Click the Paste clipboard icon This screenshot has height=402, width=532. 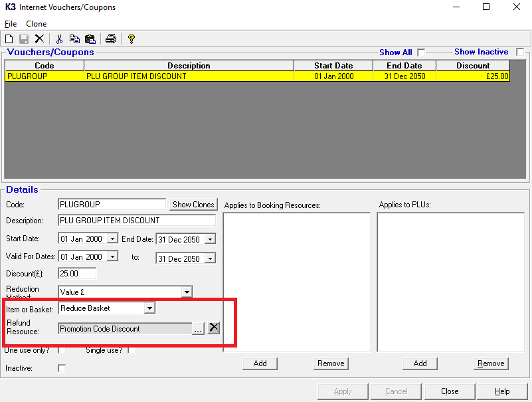click(x=90, y=39)
